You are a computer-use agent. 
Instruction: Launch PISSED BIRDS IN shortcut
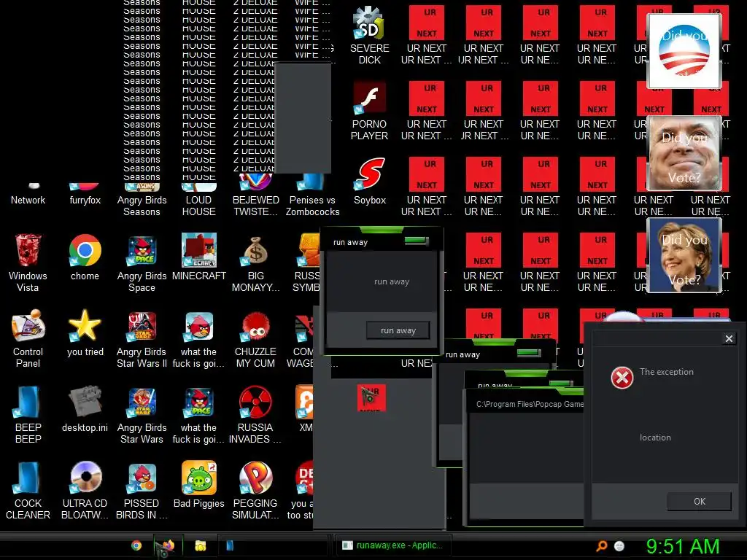pyautogui.click(x=142, y=490)
